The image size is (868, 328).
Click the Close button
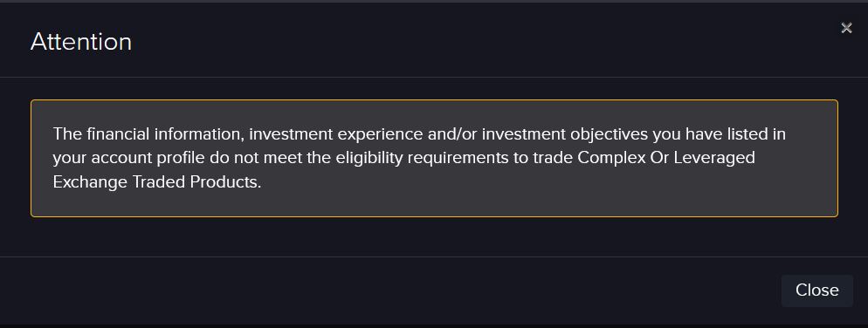point(816,290)
